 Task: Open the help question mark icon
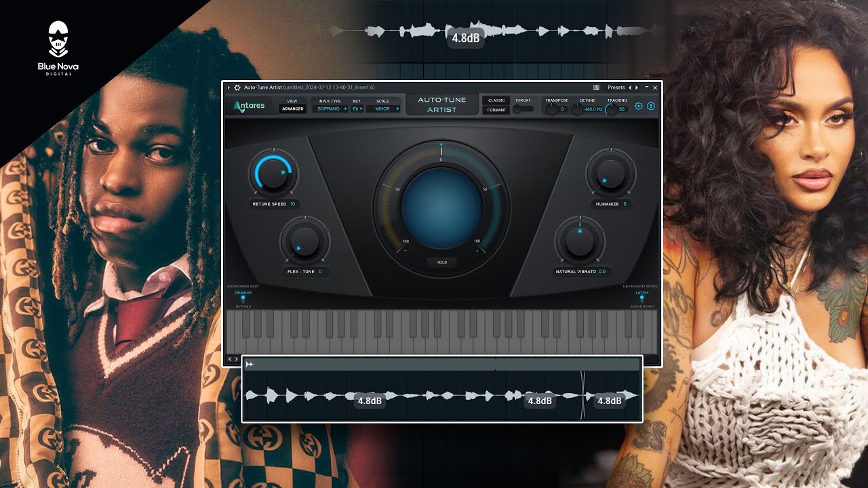point(651,106)
